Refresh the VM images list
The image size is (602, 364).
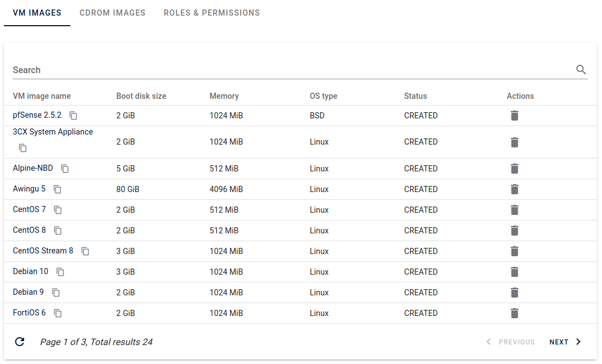click(x=20, y=342)
